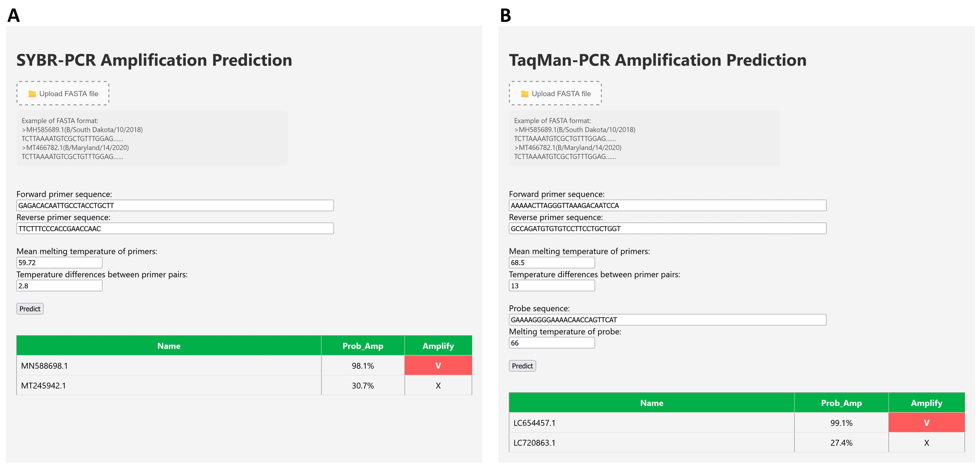This screenshot has width=980, height=469.
Task: Select the MT245942.1 result row name
Action: point(43,386)
